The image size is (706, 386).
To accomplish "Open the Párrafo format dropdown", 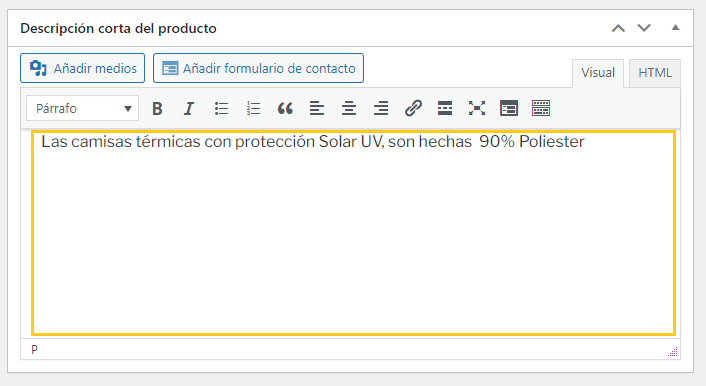I will click(x=82, y=108).
